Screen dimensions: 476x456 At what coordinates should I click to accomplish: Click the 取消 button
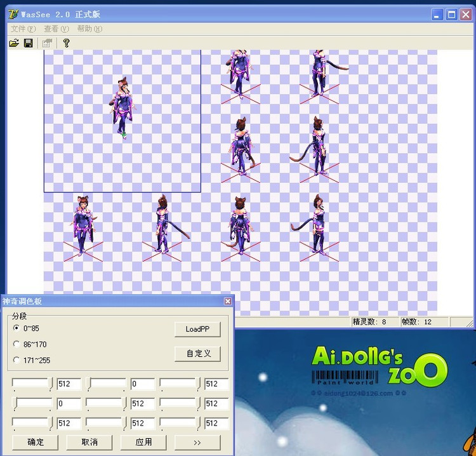pos(89,442)
